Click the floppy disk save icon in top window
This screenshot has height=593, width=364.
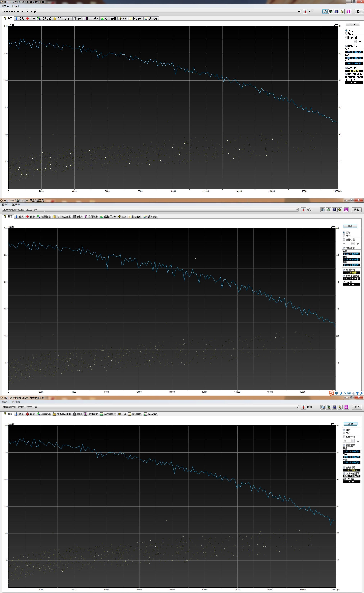[x=337, y=11]
